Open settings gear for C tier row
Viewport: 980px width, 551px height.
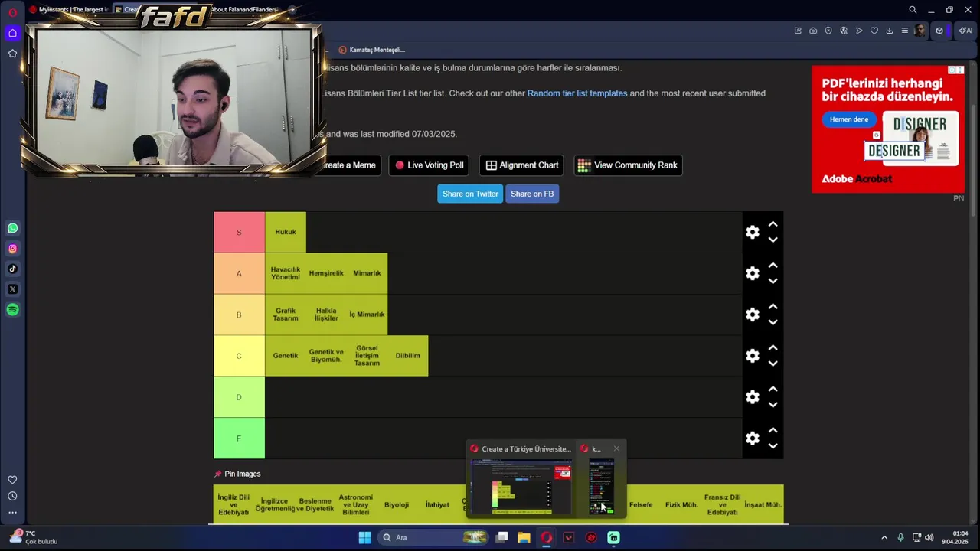point(753,356)
